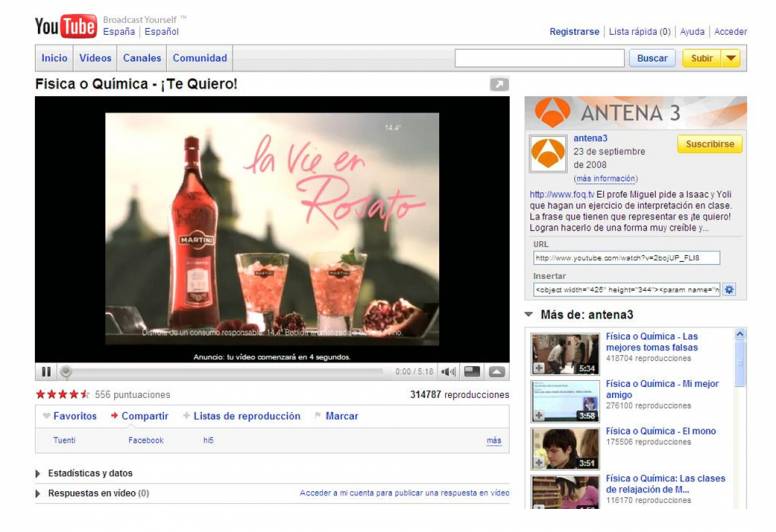Image resolution: width=776 pixels, height=532 pixels.
Task: Click the YouTube logo
Action: click(66, 27)
